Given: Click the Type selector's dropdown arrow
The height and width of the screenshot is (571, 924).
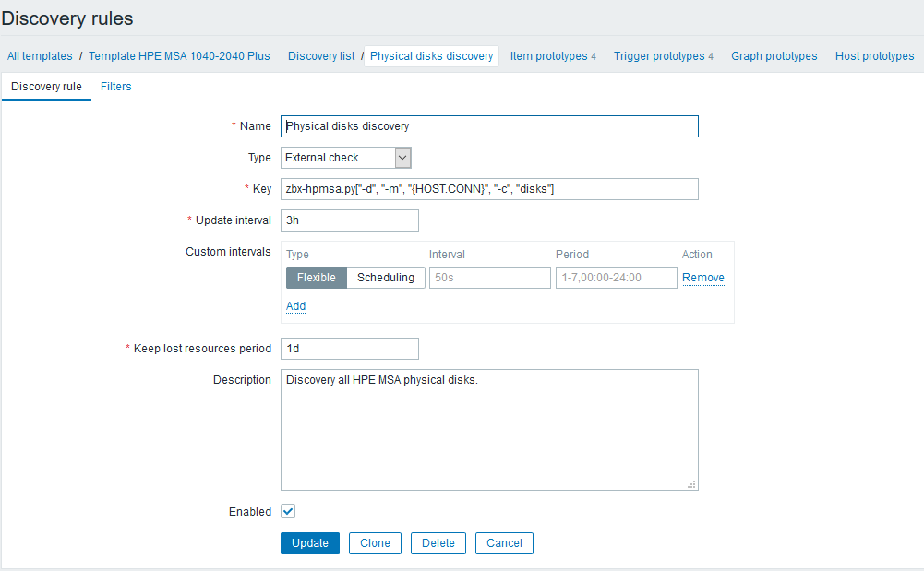Looking at the screenshot, I should tap(402, 157).
